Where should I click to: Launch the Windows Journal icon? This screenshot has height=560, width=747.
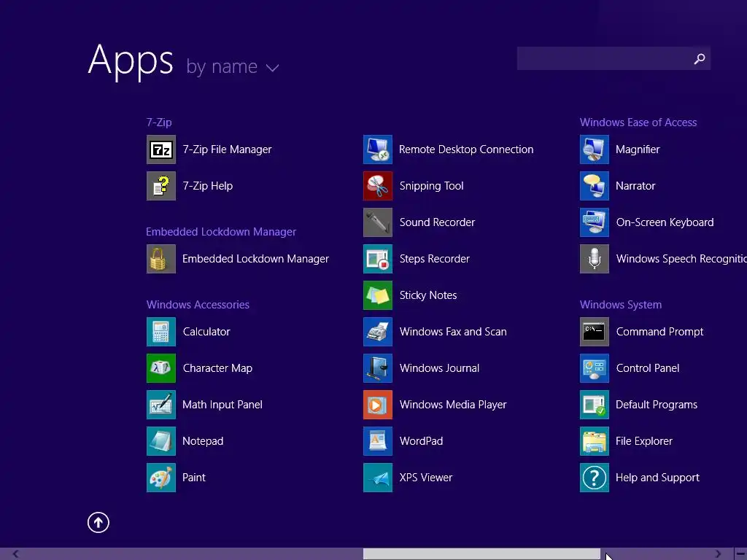pos(378,368)
